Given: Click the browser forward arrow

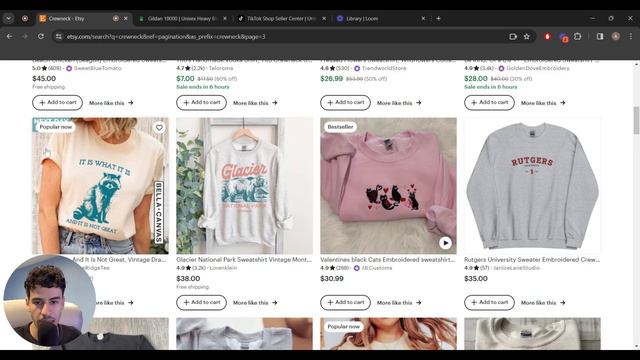Looking at the screenshot, I should tap(25, 36).
